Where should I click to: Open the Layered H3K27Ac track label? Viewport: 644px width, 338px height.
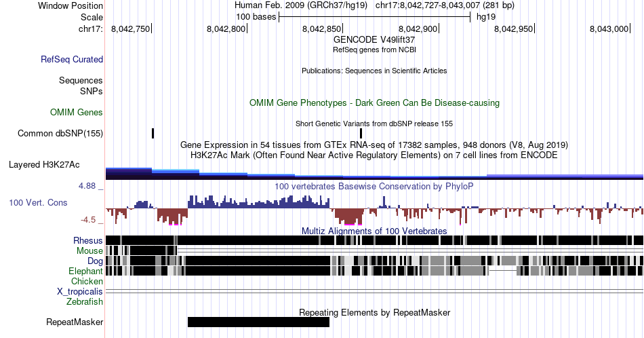point(44,164)
